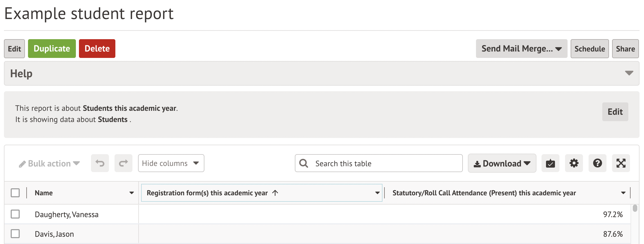This screenshot has width=644, height=244.
Task: Click the calendar checkmark icon
Action: (550, 163)
